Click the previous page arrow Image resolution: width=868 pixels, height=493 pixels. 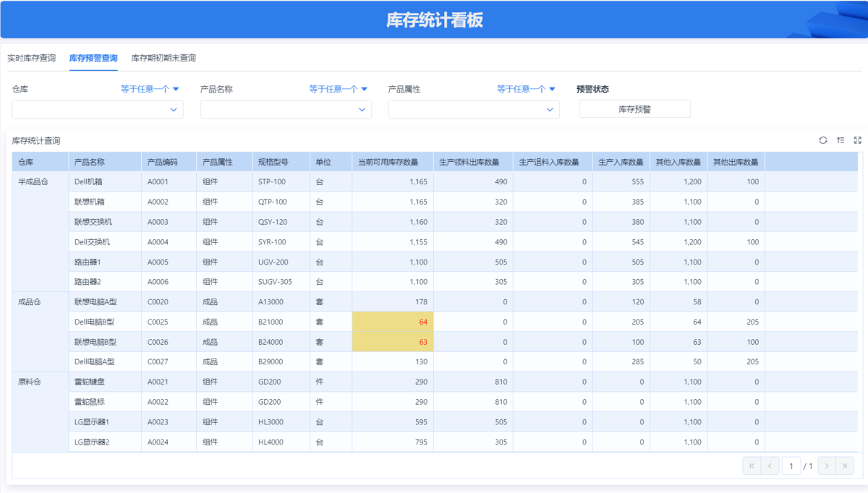point(769,466)
